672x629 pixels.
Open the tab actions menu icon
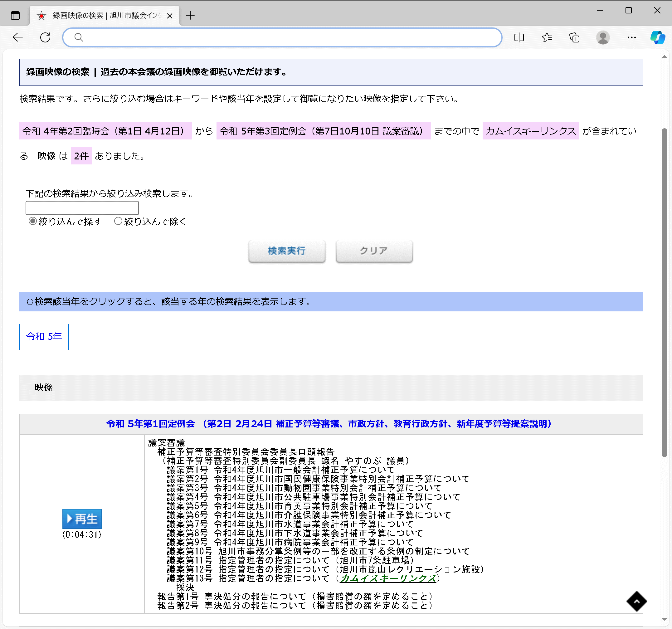click(15, 16)
